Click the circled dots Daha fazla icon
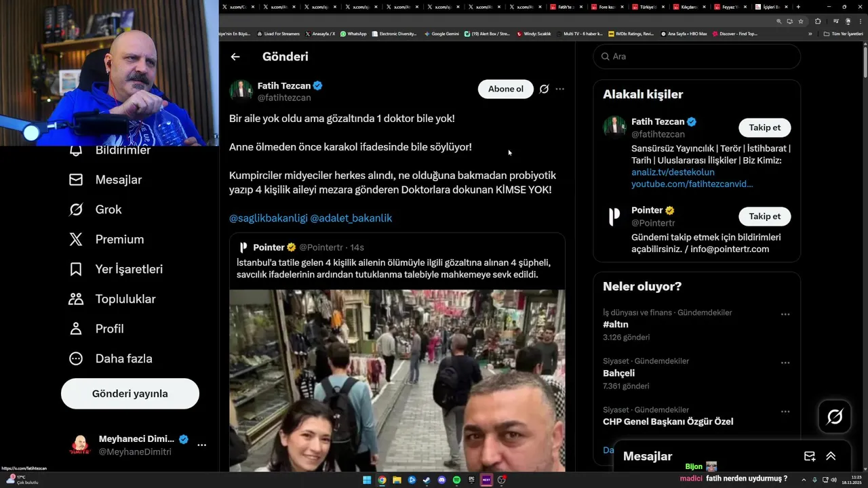Image resolution: width=868 pixels, height=488 pixels. [x=76, y=359]
